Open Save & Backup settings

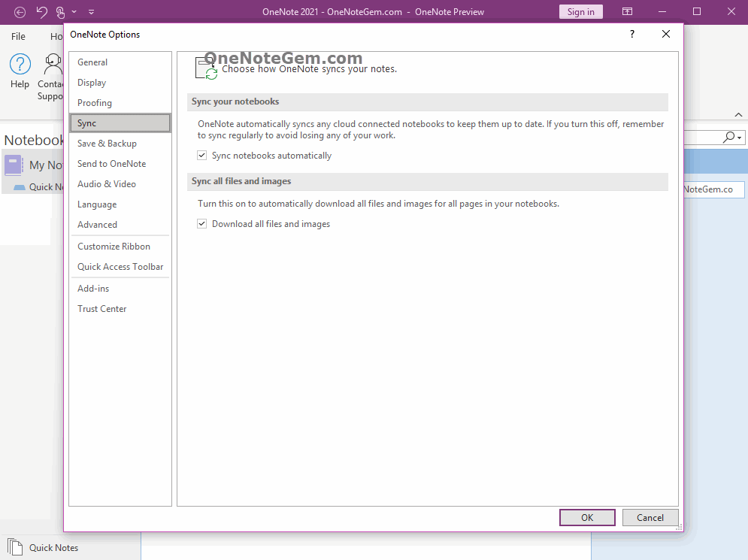120,143
